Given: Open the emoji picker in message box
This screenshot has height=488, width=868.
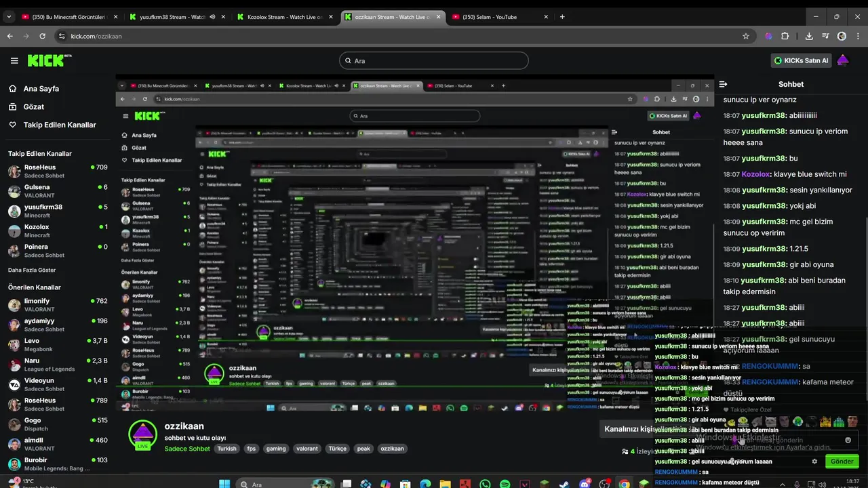Looking at the screenshot, I should click(848, 440).
